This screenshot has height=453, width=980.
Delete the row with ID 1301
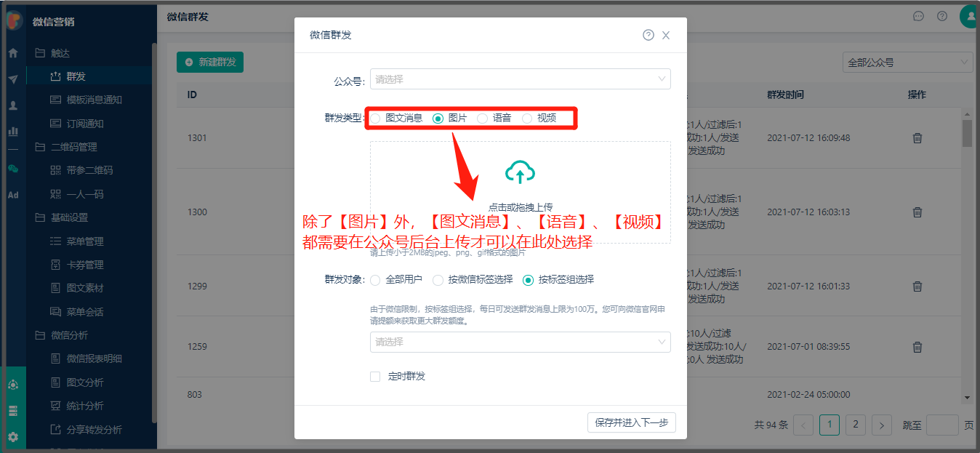(x=917, y=138)
